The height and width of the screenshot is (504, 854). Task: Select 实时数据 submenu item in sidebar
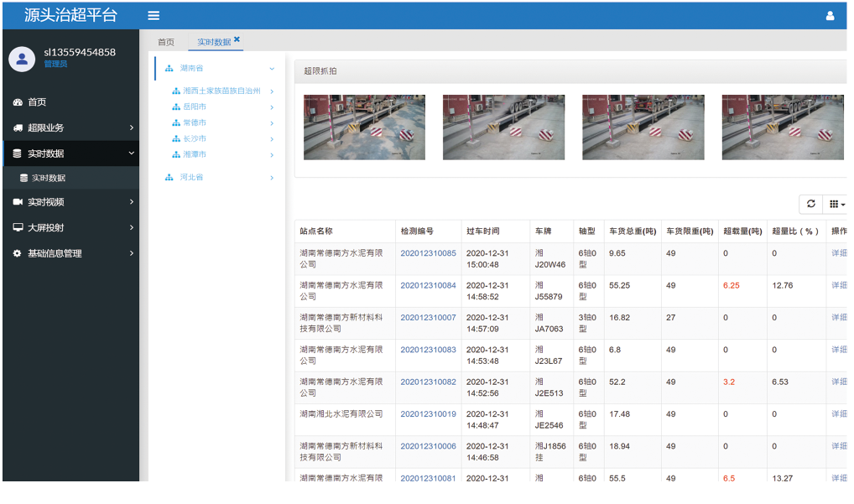coord(49,178)
